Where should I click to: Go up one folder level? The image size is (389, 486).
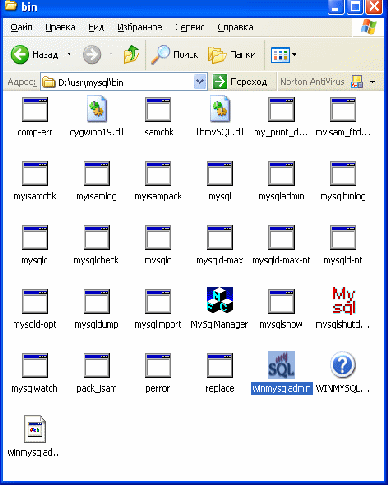pyautogui.click(x=131, y=54)
